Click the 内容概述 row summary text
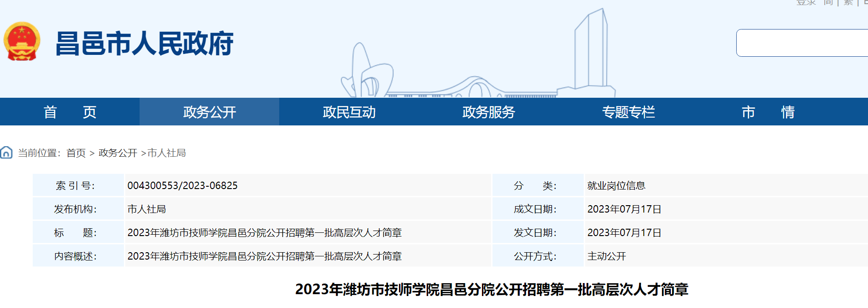Image resolution: width=868 pixels, height=308 pixels. coord(264,256)
